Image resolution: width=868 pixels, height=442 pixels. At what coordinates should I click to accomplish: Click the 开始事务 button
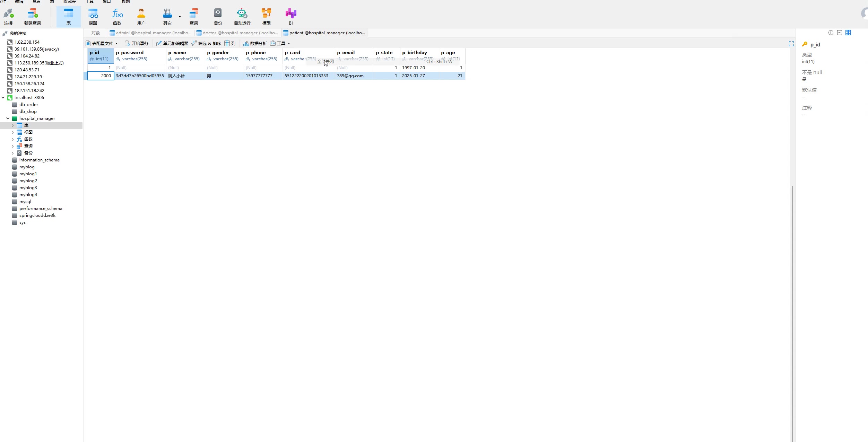click(137, 44)
